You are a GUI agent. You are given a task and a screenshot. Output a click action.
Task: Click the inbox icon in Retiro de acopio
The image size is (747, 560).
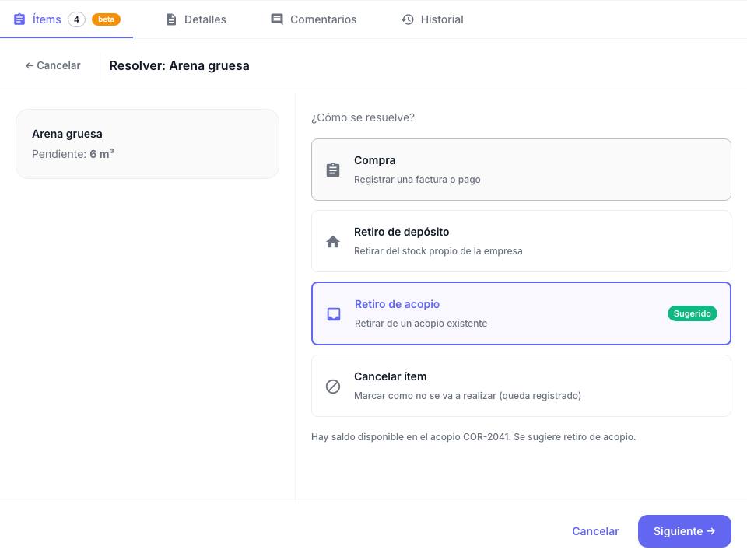tap(334, 313)
